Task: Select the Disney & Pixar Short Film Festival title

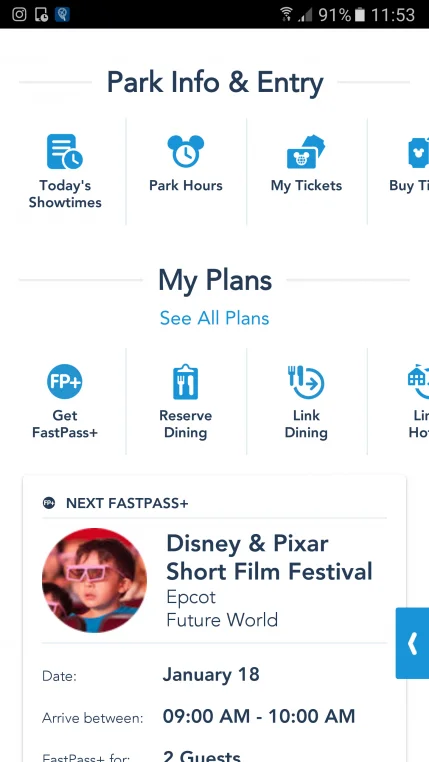Action: pyautogui.click(x=269, y=557)
